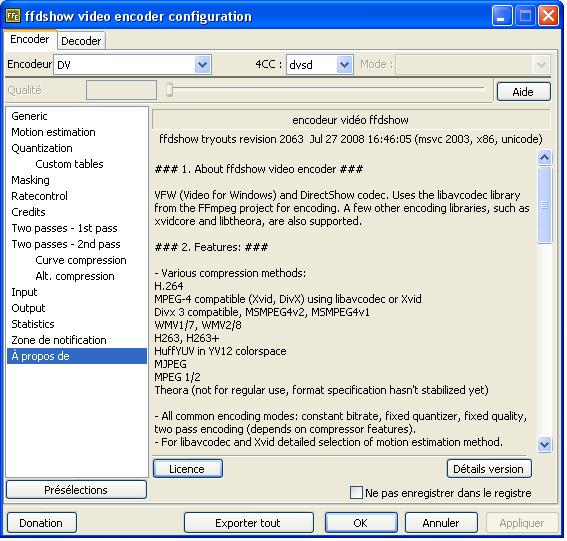Click the scroll up arrow in the text pane
The image size is (567, 541).
tap(544, 157)
